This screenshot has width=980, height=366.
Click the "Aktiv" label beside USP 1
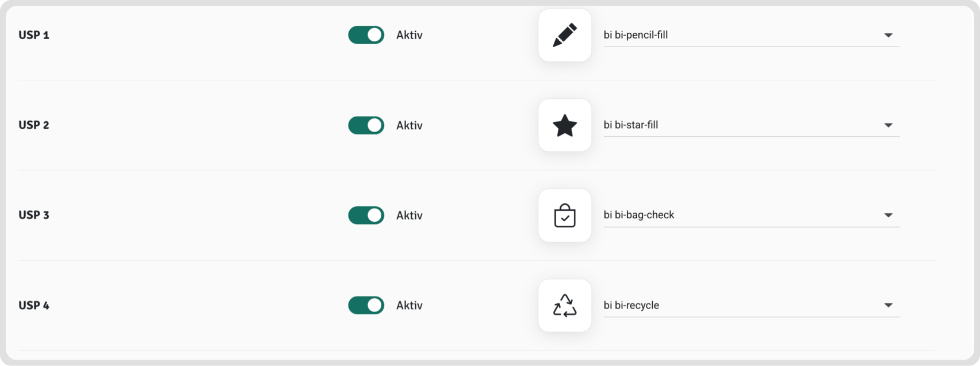(x=409, y=35)
